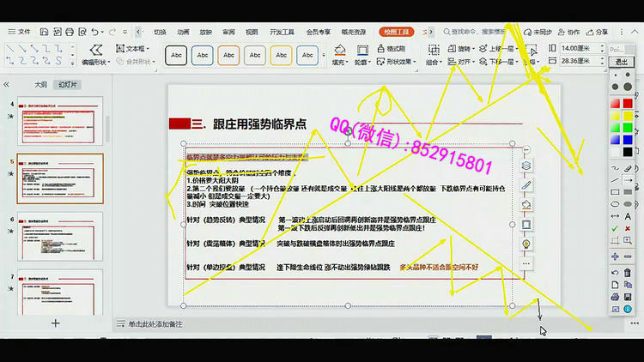Switch to the 动画 animation tab
Screen dimensions: 644x362
click(183, 32)
